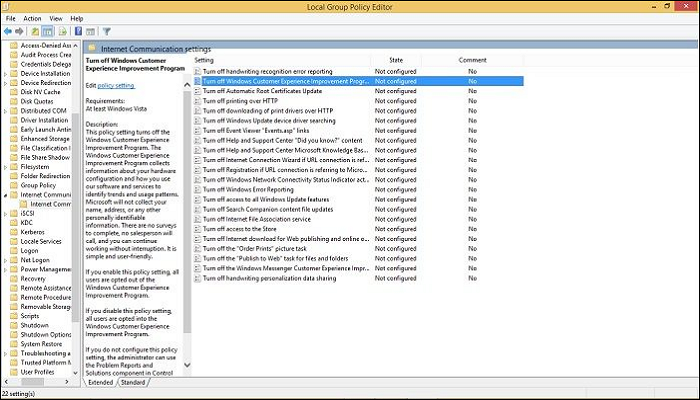Click the Export List toolbar icon

coord(63,31)
